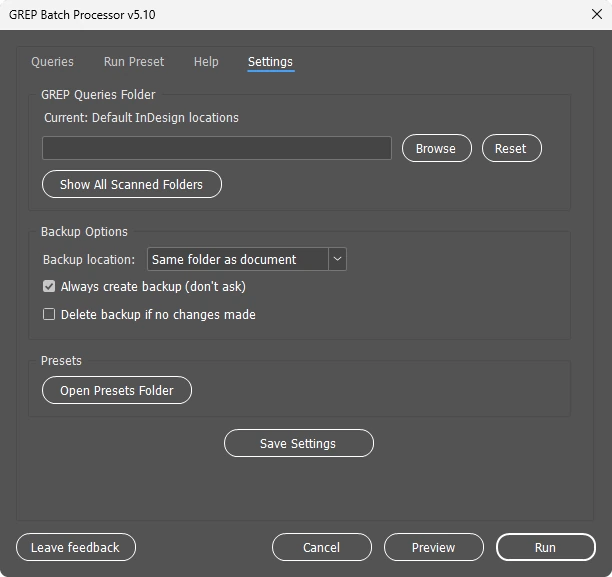Click the 'GREP Queries Folder' group heading

coord(98,94)
